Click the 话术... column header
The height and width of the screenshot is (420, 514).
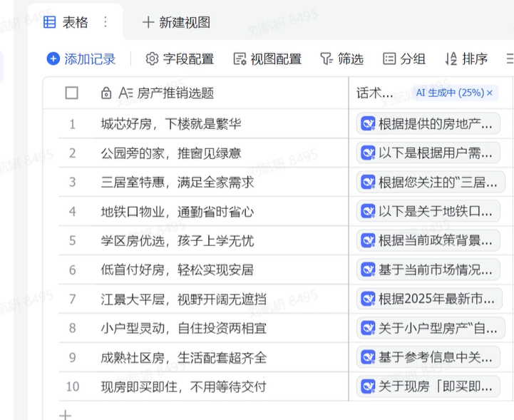tap(374, 93)
